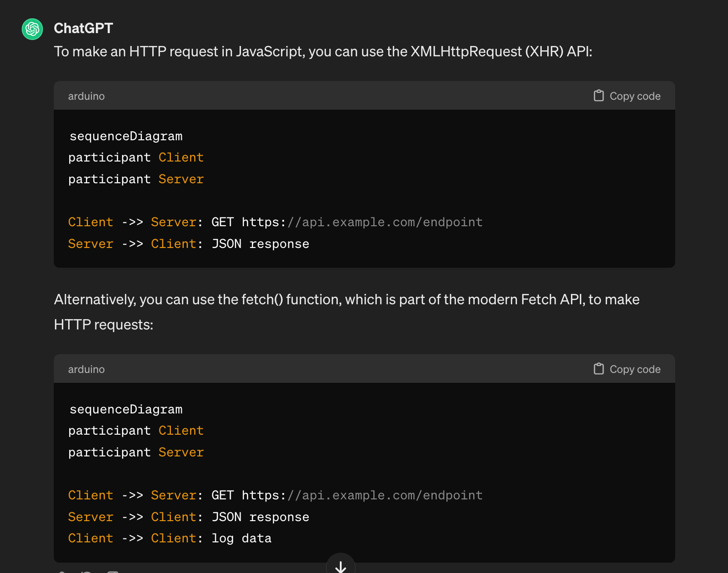Copy code from the second arduino block
Viewport: 728px width, 573px height.
pos(627,369)
